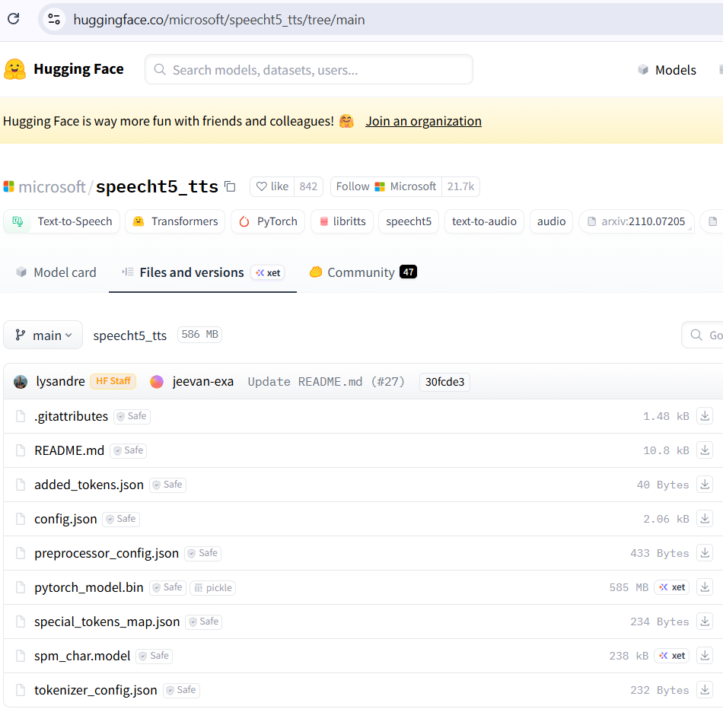
Task: Filter by the libritts dataset tag
Action: [x=342, y=221]
